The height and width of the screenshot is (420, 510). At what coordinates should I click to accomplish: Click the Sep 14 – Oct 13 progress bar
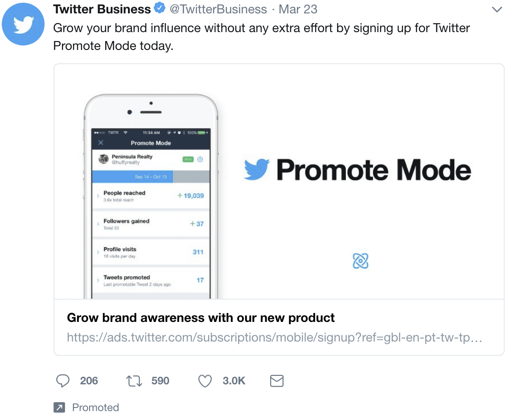coord(151,177)
